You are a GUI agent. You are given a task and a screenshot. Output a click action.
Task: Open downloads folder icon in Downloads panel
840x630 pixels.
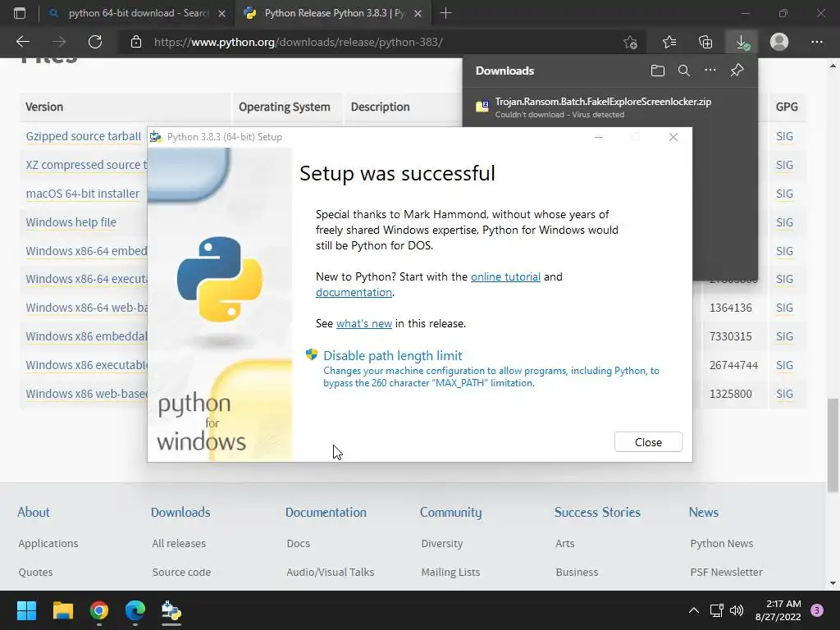click(657, 71)
